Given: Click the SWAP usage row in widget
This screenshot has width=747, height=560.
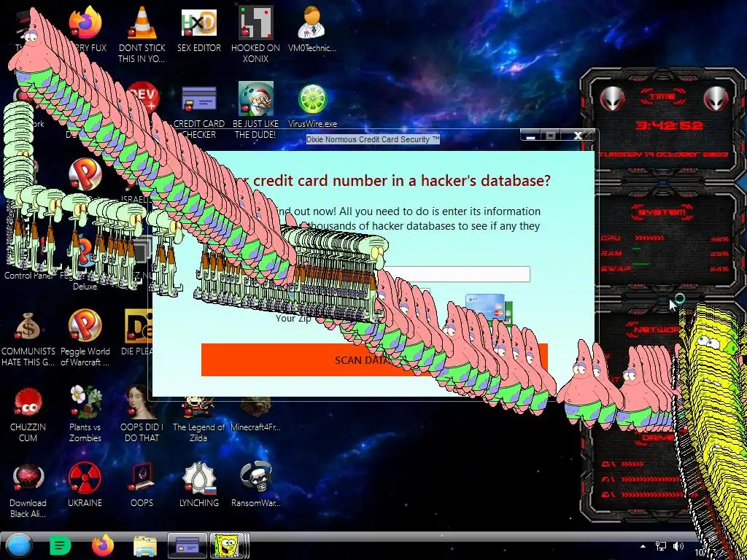Looking at the screenshot, I should (x=664, y=269).
